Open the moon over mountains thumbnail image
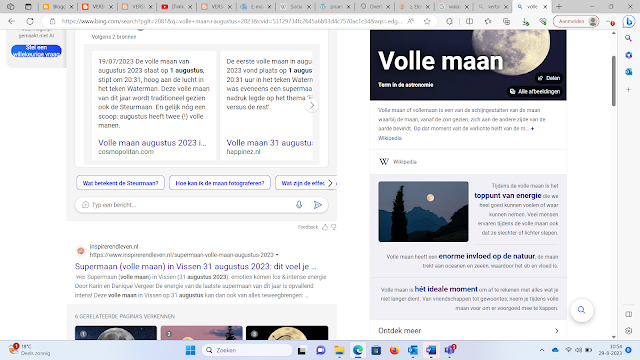The width and height of the screenshot is (640, 360). 423,211
